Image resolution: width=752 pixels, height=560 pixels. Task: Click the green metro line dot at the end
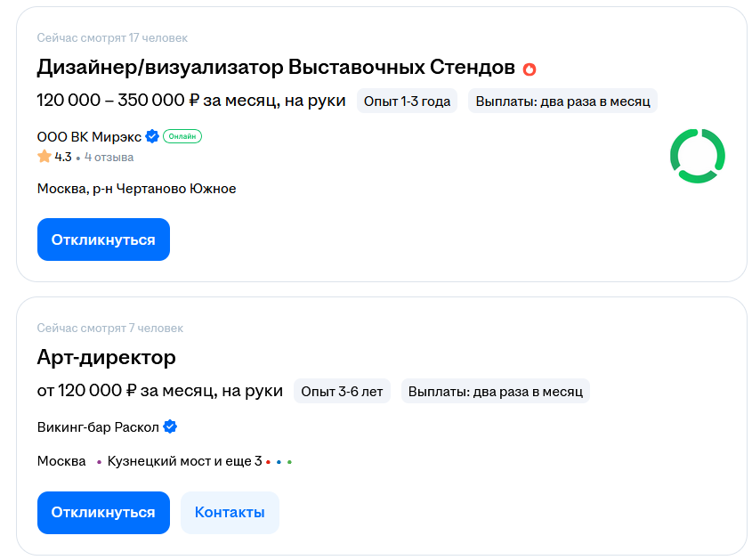coord(289,460)
